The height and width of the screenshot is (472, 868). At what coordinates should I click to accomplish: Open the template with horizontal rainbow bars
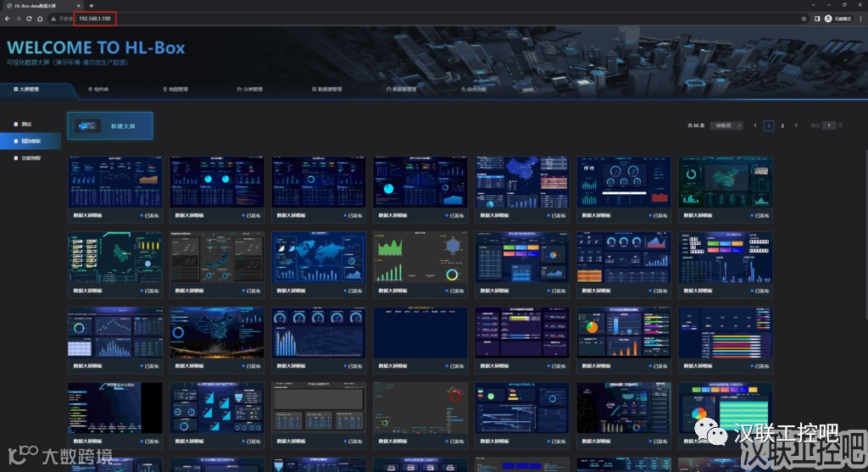pyautogui.click(x=726, y=332)
